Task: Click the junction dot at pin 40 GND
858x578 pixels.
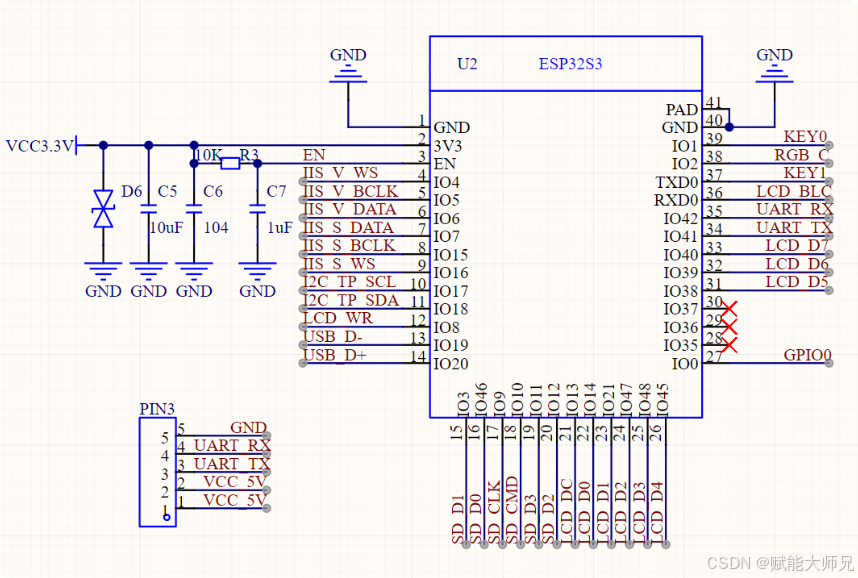Action: 729,127
